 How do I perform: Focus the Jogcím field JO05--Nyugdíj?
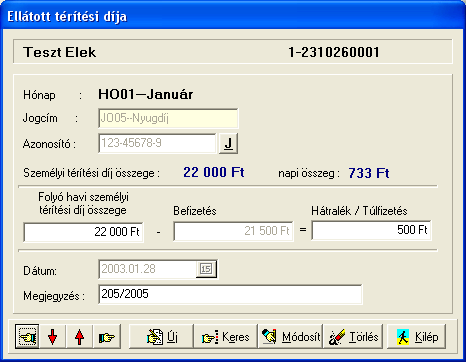[168, 118]
